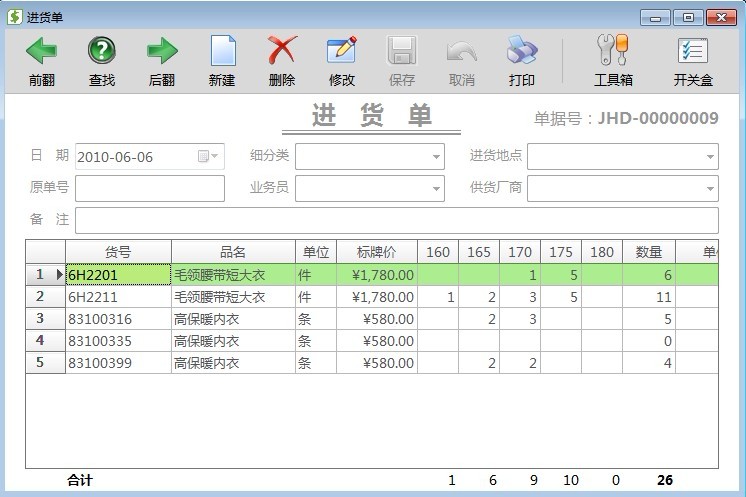Open the 供货厂商 supplier dropdown

point(710,189)
